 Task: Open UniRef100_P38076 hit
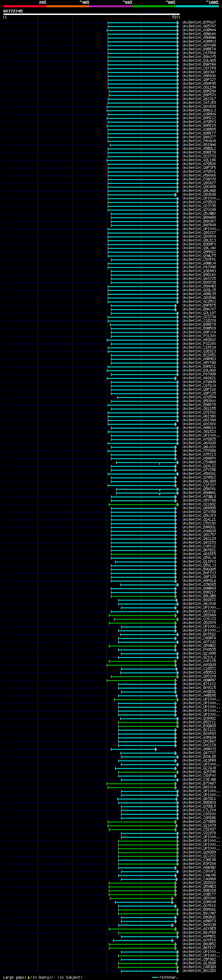pos(199,179)
